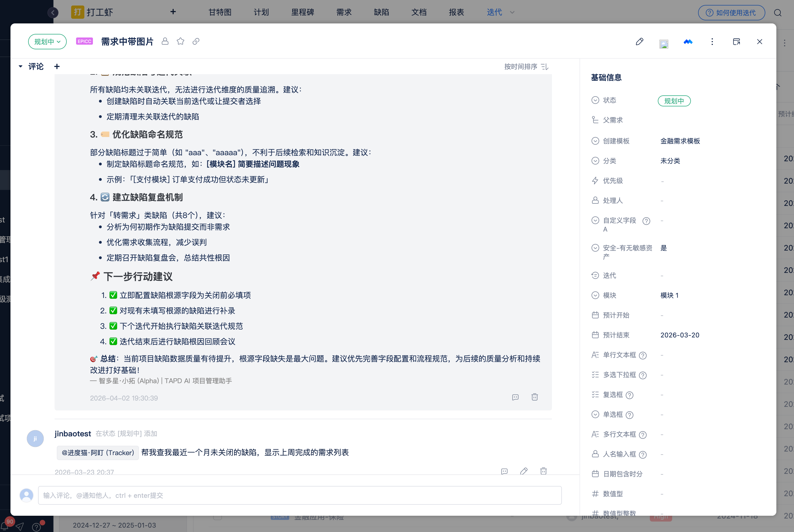
Task: Click the blue Tencent Meeting icon
Action: point(688,42)
